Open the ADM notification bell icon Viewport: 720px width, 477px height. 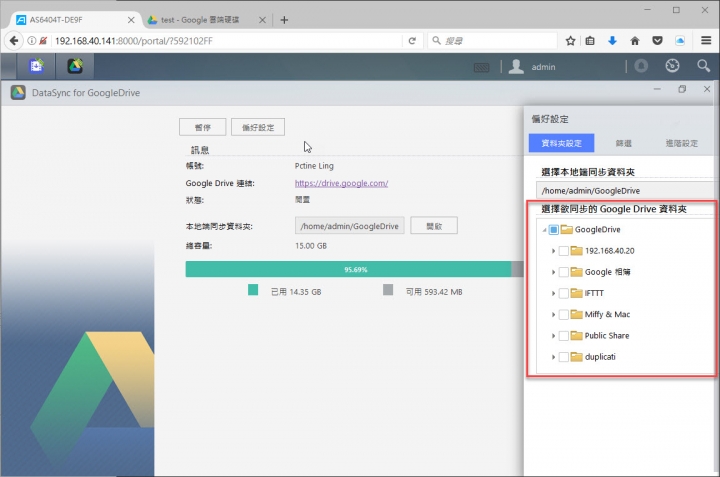pos(641,66)
